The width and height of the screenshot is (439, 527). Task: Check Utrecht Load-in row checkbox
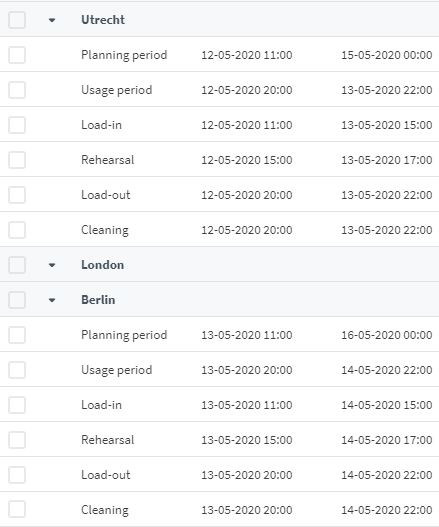tap(17, 125)
